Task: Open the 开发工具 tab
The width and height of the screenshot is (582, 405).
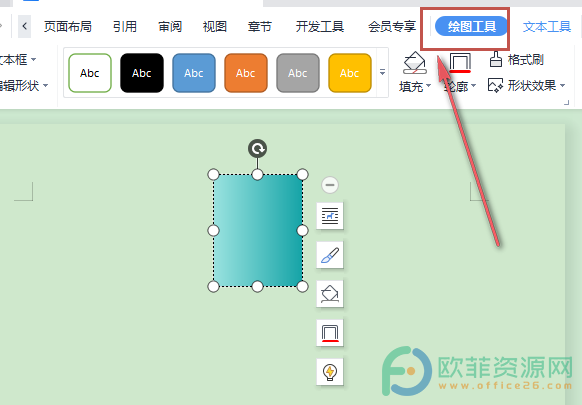Action: pyautogui.click(x=320, y=26)
